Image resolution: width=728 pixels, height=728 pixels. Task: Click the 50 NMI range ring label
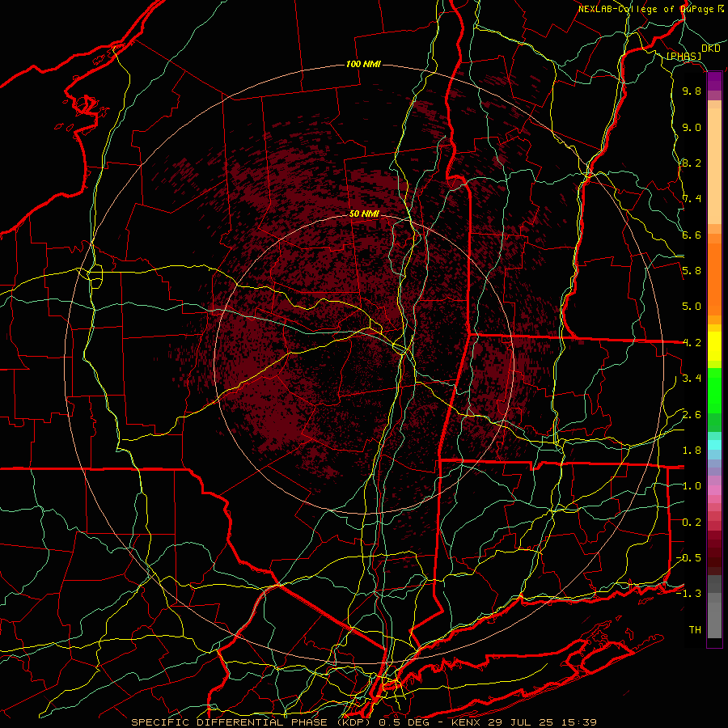(364, 214)
